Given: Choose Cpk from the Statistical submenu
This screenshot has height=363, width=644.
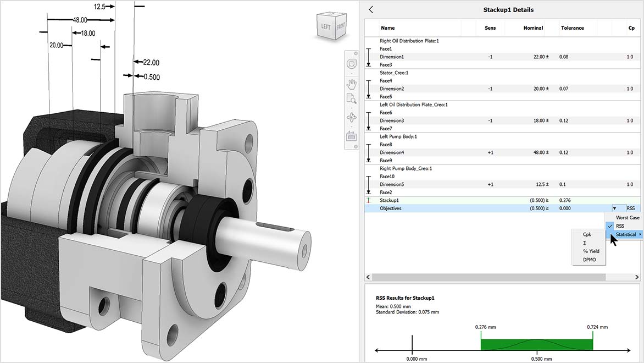Looking at the screenshot, I should pos(587,234).
